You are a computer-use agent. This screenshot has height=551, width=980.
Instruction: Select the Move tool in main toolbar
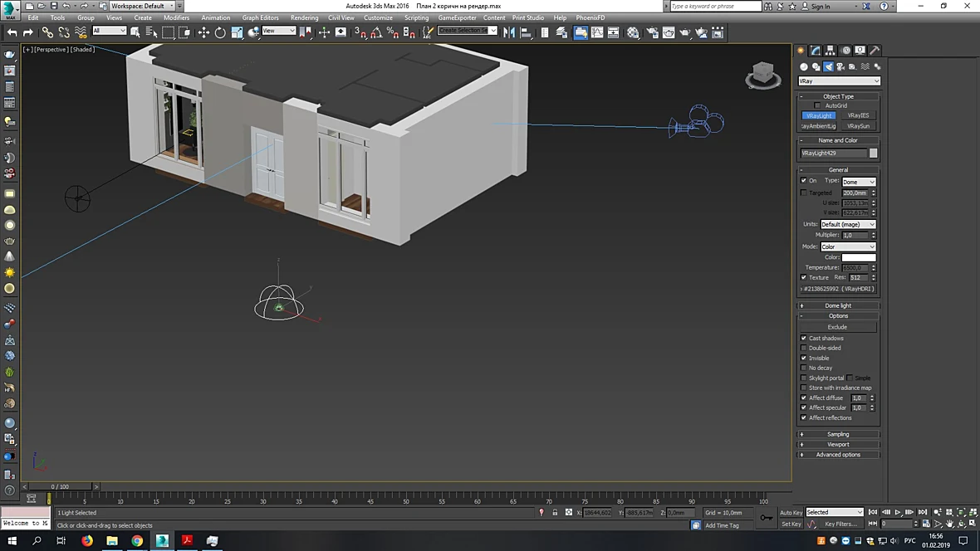[x=203, y=32]
